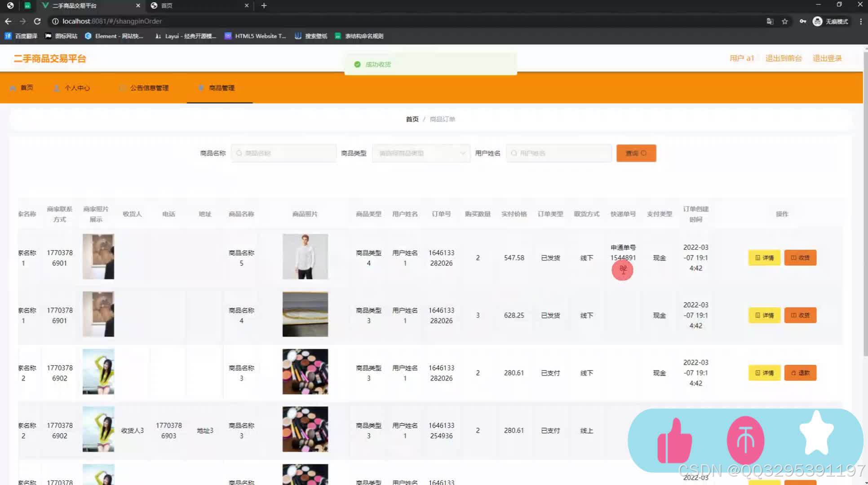The width and height of the screenshot is (868, 485).
Task: Open saved passwords key icon
Action: 803,21
